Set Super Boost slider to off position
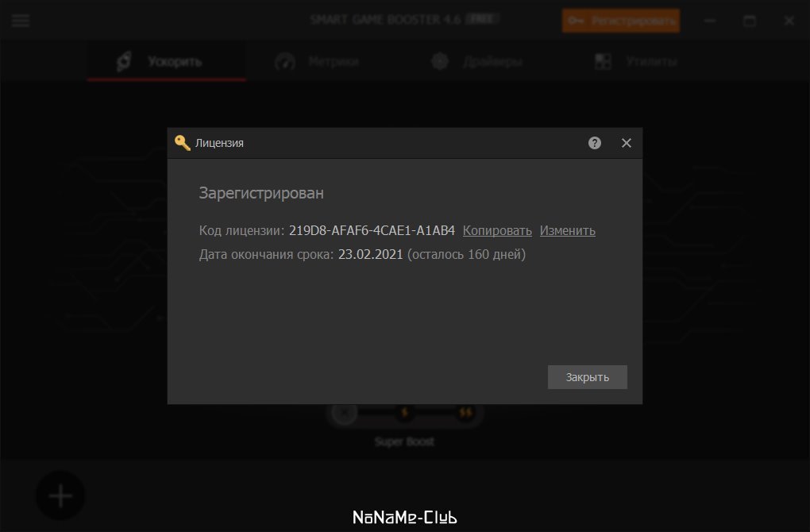This screenshot has height=532, width=810. tap(344, 412)
